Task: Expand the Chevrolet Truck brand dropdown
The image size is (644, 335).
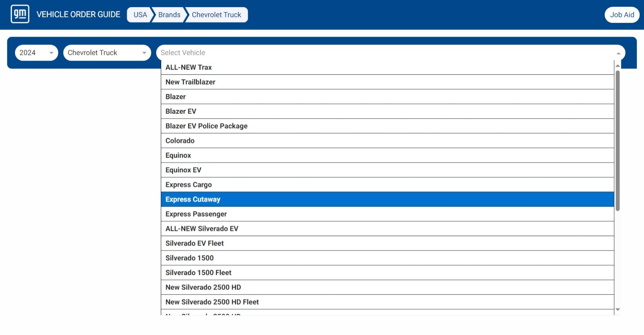Action: (107, 53)
